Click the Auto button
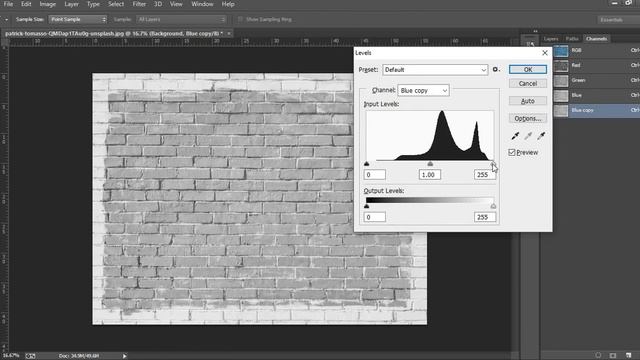 528,101
